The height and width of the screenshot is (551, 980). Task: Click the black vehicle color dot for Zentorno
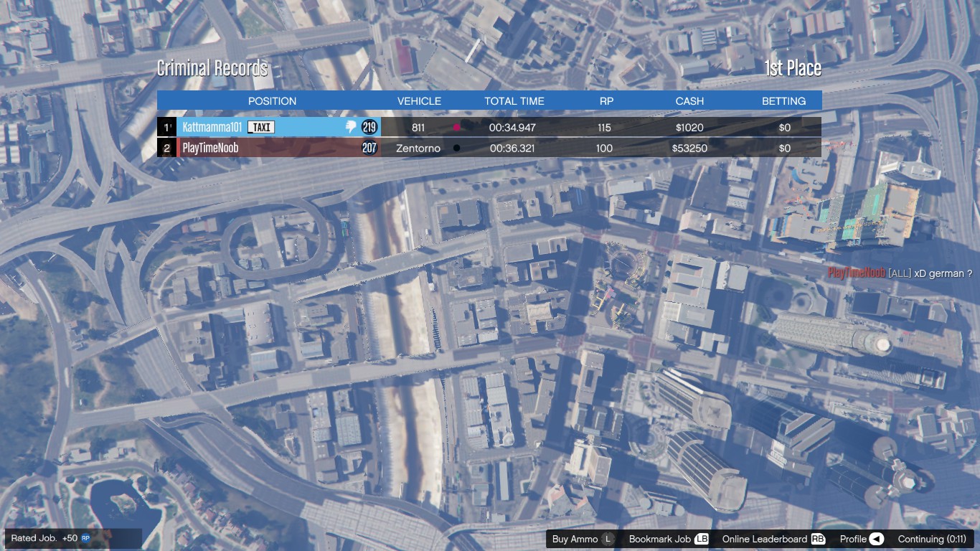pyautogui.click(x=456, y=148)
